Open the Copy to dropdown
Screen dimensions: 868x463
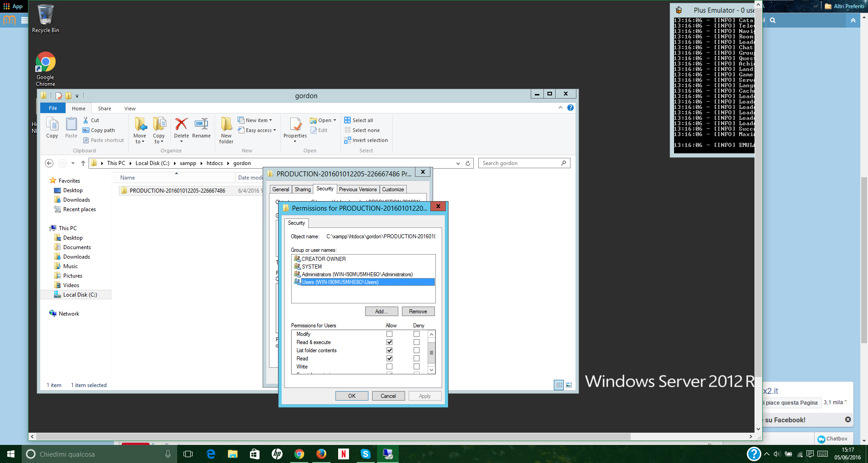click(x=159, y=138)
